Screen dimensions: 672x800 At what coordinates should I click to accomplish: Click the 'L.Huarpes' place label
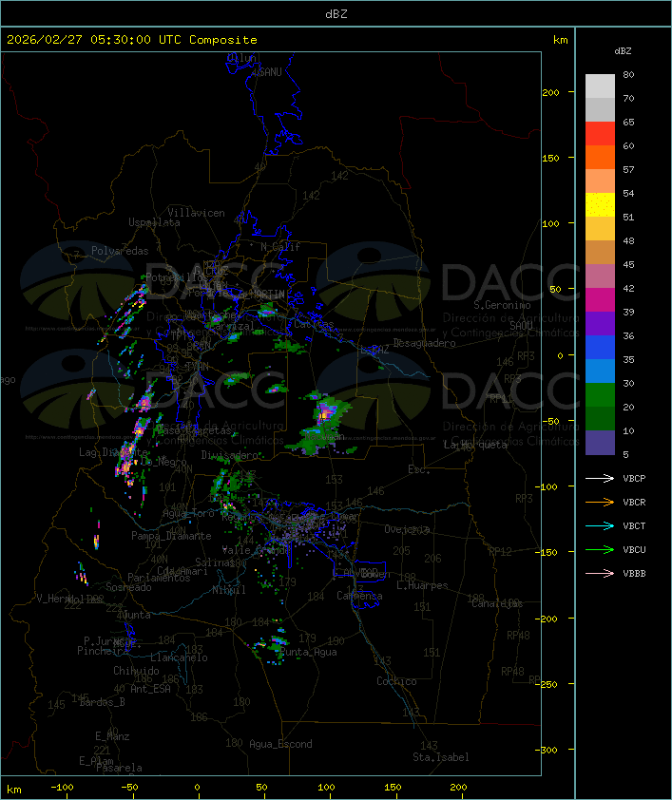[x=422, y=585]
